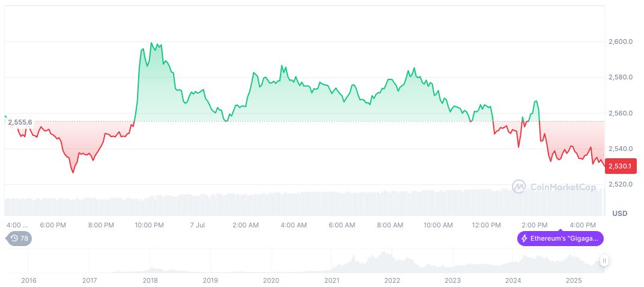Screen dimensions: 644x287
Task: Click the 2023 year label on the timeline
Action: point(452,280)
